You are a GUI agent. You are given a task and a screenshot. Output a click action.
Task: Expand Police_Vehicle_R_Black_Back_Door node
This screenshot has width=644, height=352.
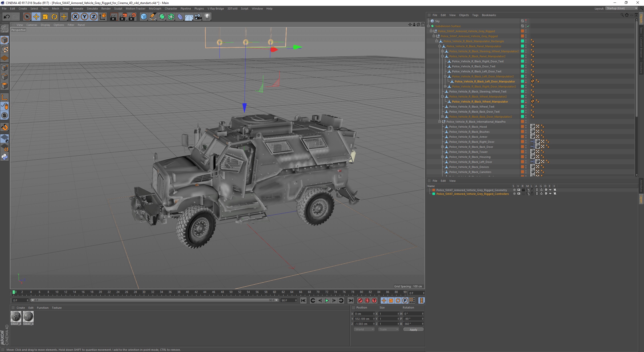442,147
